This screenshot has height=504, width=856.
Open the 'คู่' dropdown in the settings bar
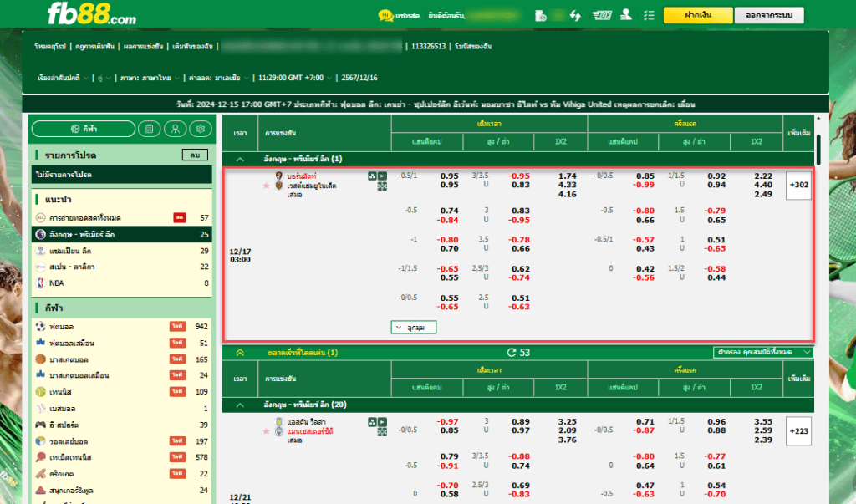104,78
